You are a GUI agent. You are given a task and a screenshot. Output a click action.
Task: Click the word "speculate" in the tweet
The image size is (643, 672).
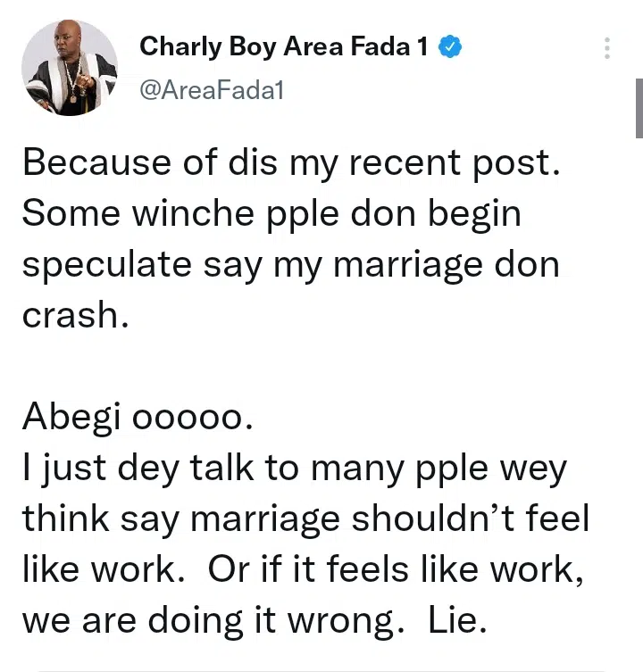[105, 267]
